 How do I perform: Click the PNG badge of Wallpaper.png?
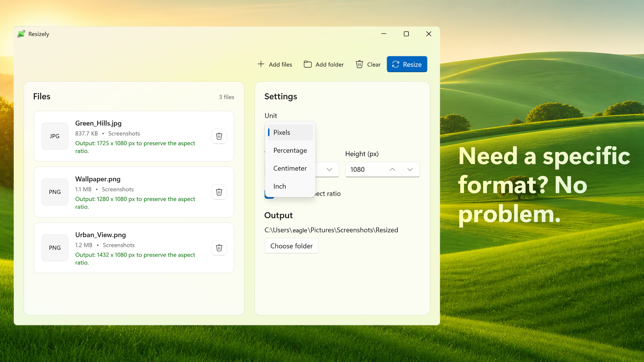[55, 192]
